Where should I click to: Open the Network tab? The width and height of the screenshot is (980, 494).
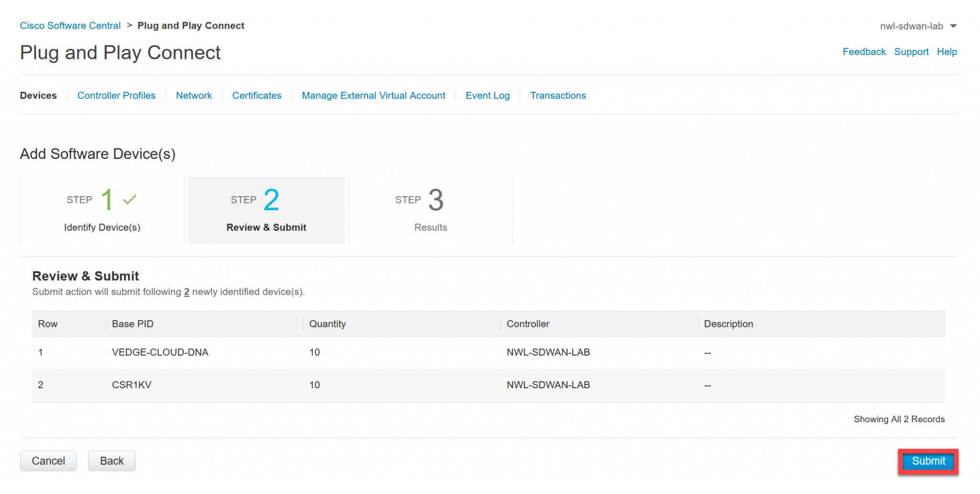[194, 95]
